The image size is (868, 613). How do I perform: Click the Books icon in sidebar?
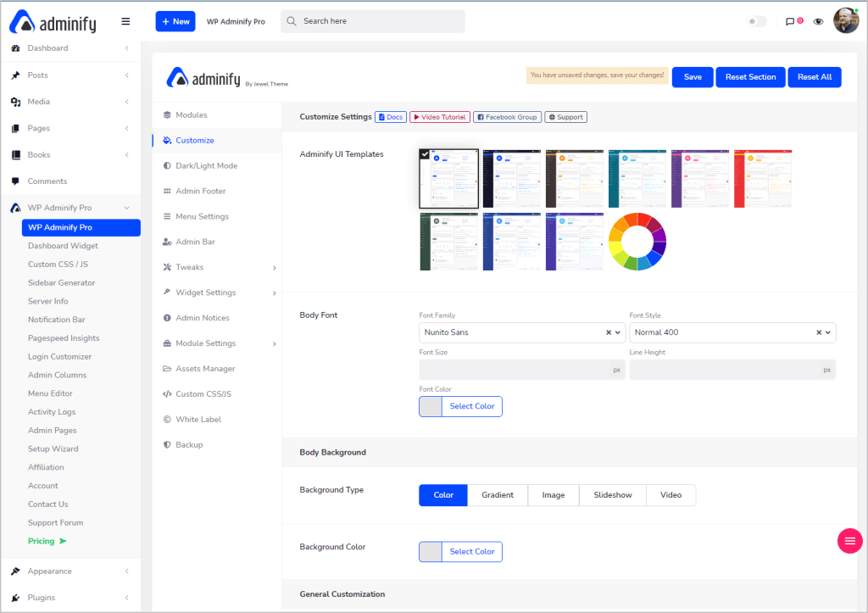(15, 155)
